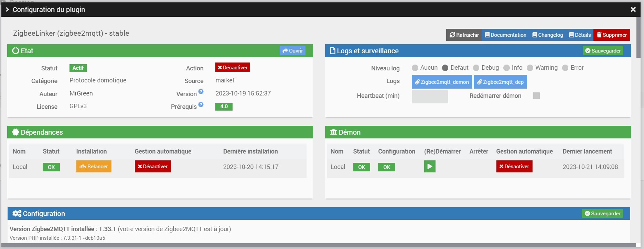Click the Logs et surveillance file icon
Image resolution: width=644 pixels, height=249 pixels.
[333, 51]
